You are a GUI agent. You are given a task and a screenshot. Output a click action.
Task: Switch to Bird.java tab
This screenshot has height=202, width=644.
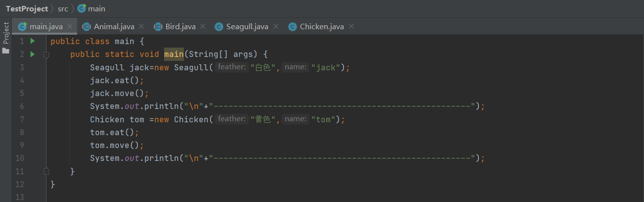[x=181, y=27]
